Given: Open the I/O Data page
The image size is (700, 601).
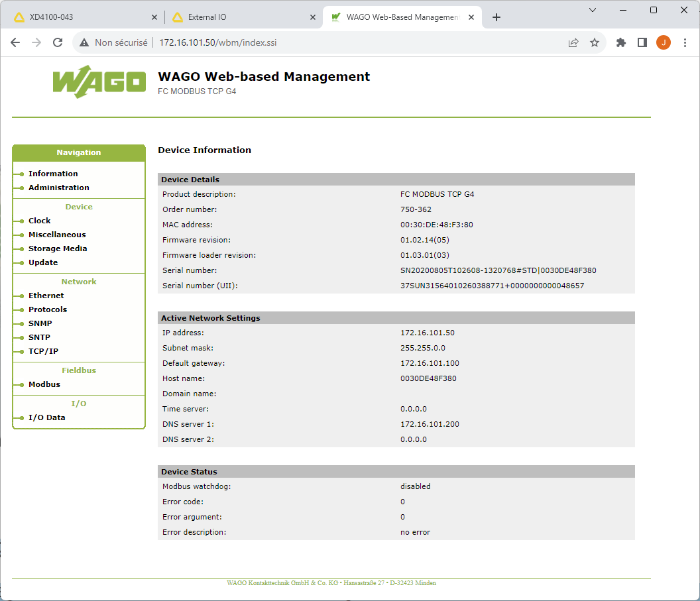Looking at the screenshot, I should tap(46, 417).
